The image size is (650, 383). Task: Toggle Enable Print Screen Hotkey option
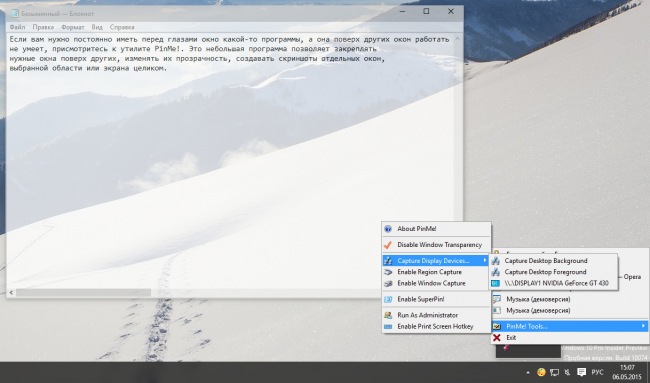pyautogui.click(x=435, y=327)
